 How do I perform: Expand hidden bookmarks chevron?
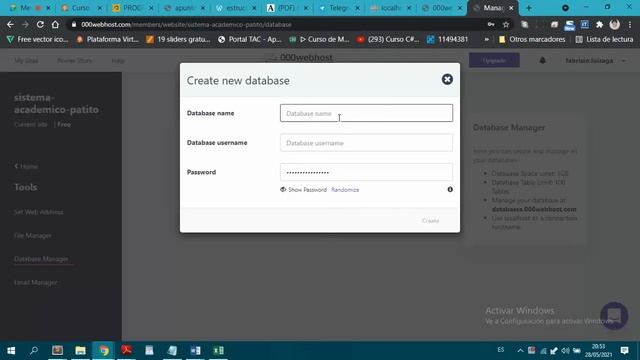coord(487,39)
